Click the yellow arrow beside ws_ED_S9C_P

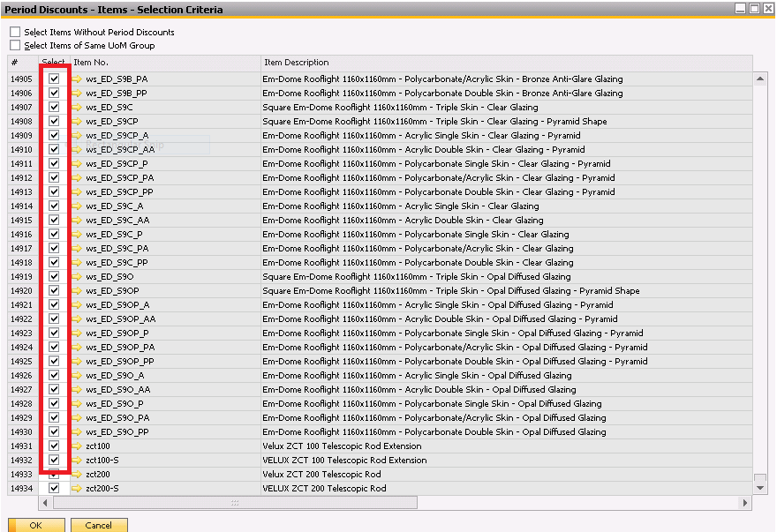coord(77,235)
